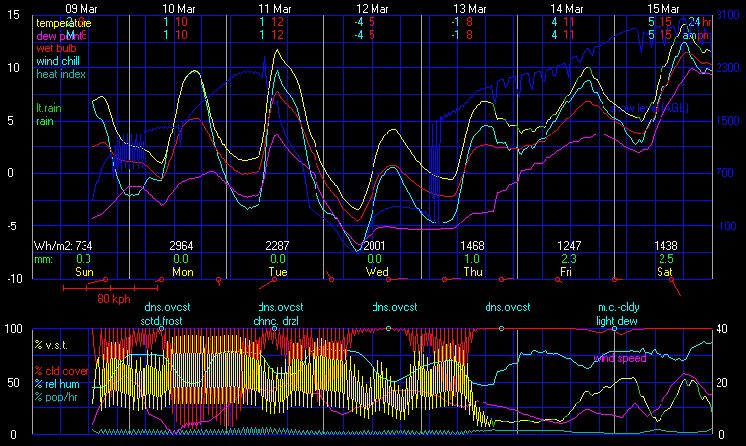Click the Tue weekday label
The width and height of the screenshot is (746, 446).
278,272
